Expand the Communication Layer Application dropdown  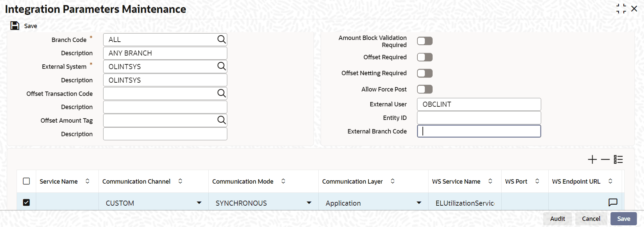419,203
